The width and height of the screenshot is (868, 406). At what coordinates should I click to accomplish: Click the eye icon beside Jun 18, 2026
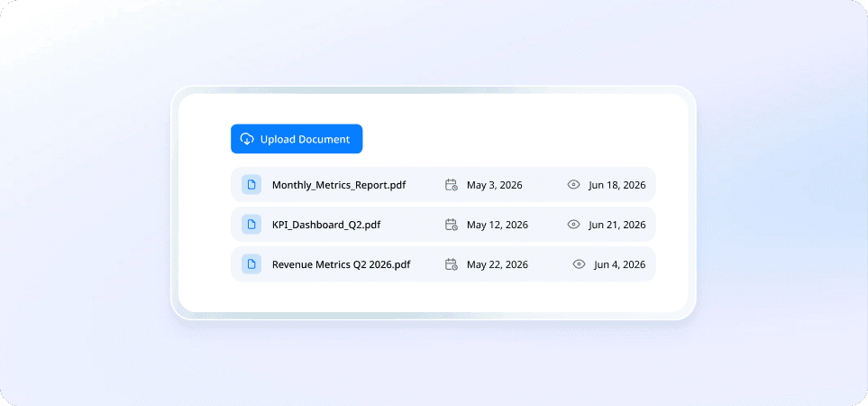pyautogui.click(x=573, y=184)
